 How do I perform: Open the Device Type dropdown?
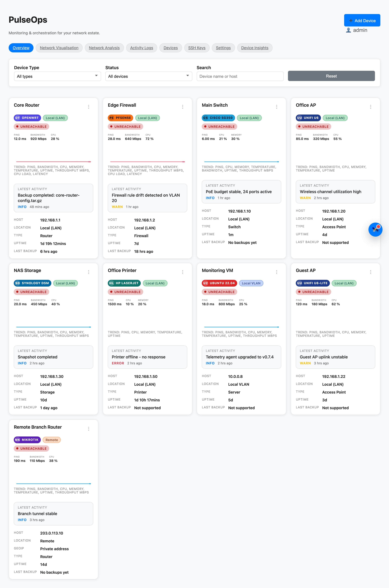[x=57, y=76]
